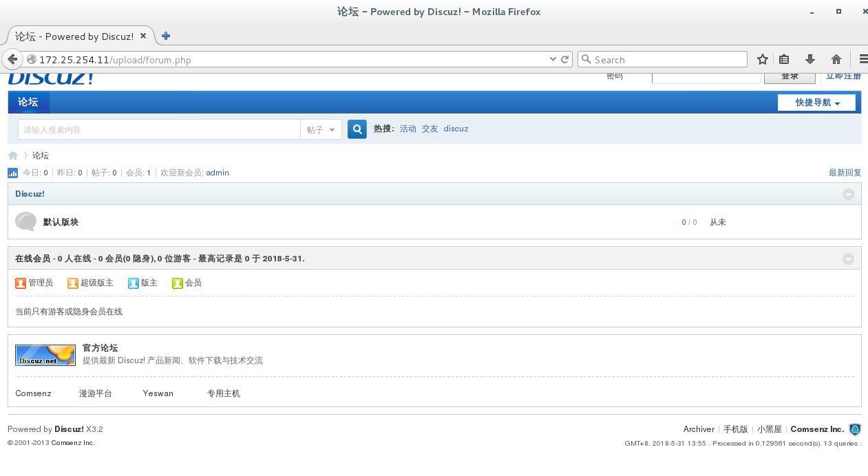This screenshot has width=868, height=476.
Task: Open the 快捷导航 quick navigation dropdown
Action: [816, 102]
